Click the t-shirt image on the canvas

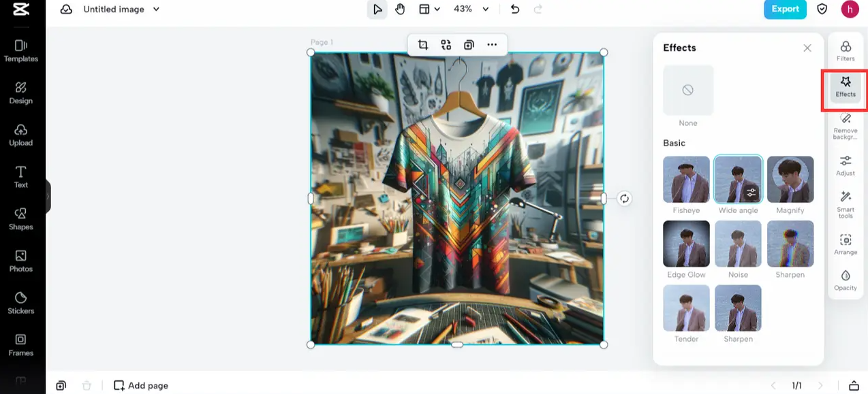pyautogui.click(x=457, y=199)
